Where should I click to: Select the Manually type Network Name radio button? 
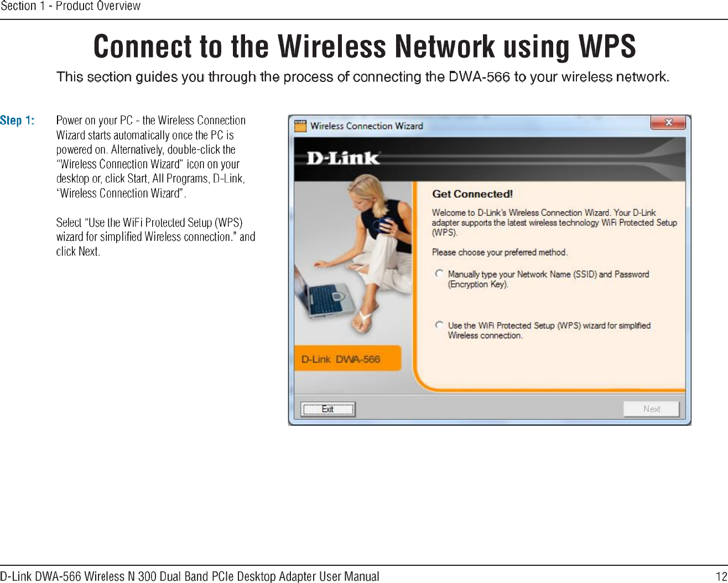point(439,274)
